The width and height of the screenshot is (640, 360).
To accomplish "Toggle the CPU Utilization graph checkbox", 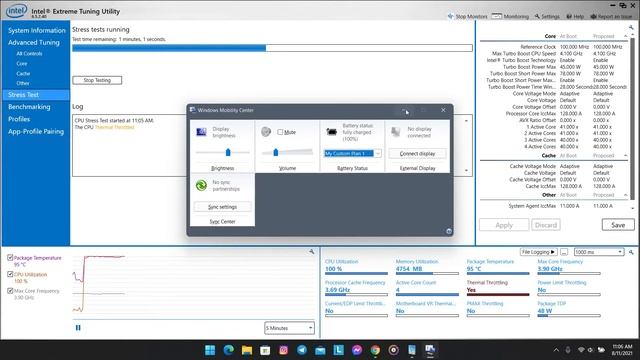I will click(x=10, y=274).
